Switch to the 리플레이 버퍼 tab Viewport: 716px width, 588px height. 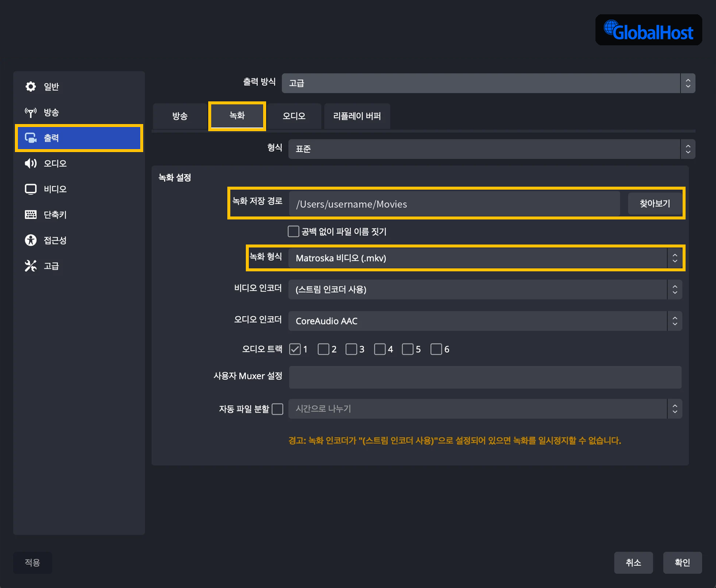tap(357, 116)
